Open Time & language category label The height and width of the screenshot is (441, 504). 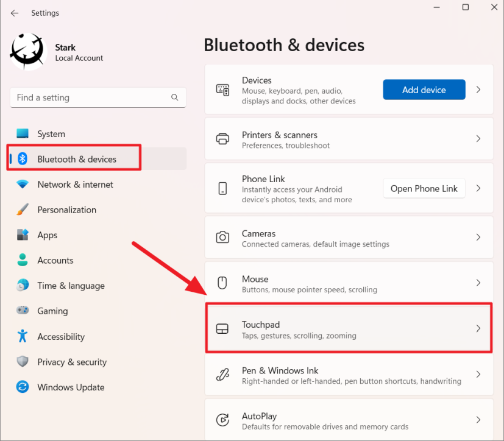pyautogui.click(x=71, y=286)
